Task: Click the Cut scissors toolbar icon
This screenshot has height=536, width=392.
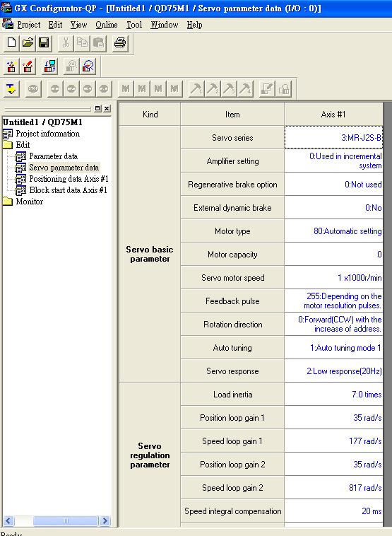Action: 66,43
